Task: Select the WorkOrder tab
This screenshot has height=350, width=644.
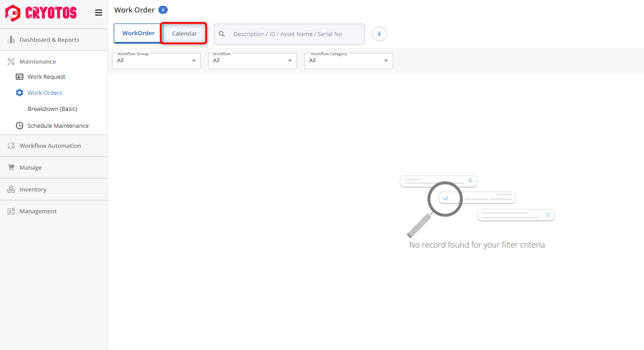Action: pos(138,33)
